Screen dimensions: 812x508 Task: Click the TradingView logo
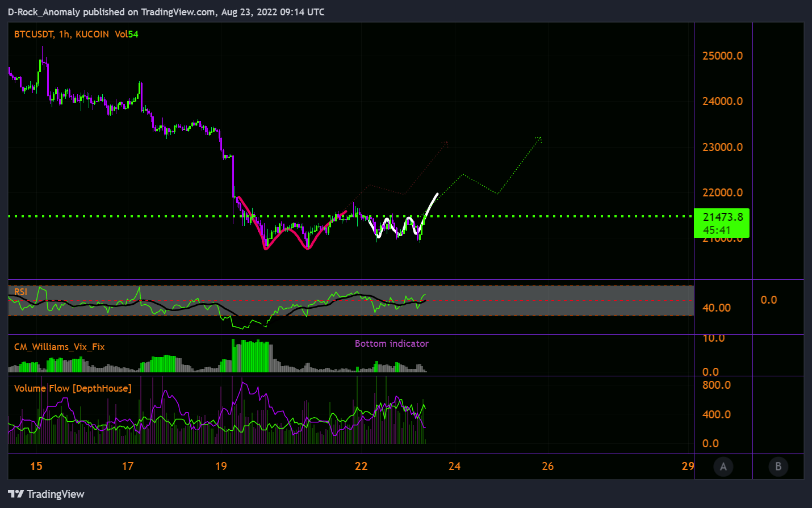pos(46,494)
